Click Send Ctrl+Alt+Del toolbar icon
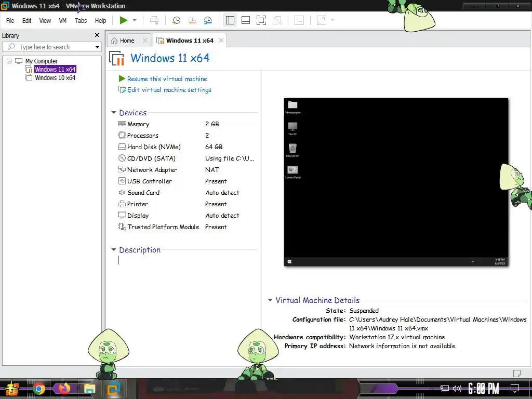Screen dimensions: 532x399 point(154,20)
